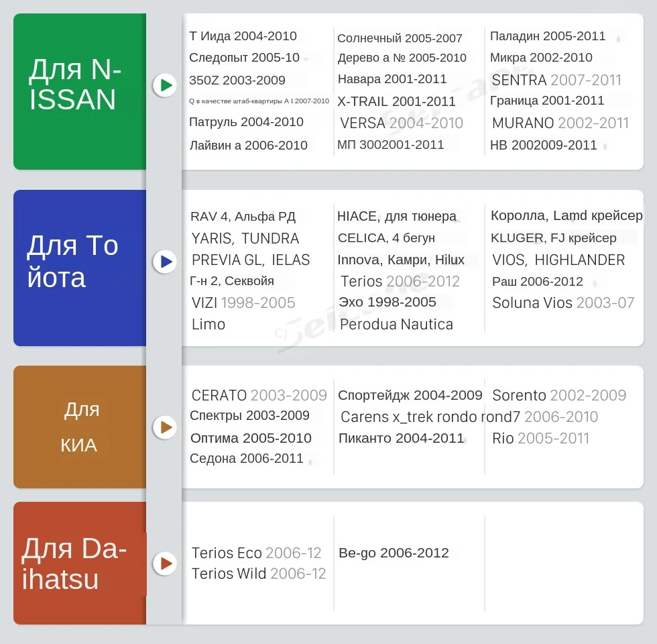Viewport: 657px width, 644px height.
Task: Click 'Седона 2006-2011' entry
Action: [247, 459]
